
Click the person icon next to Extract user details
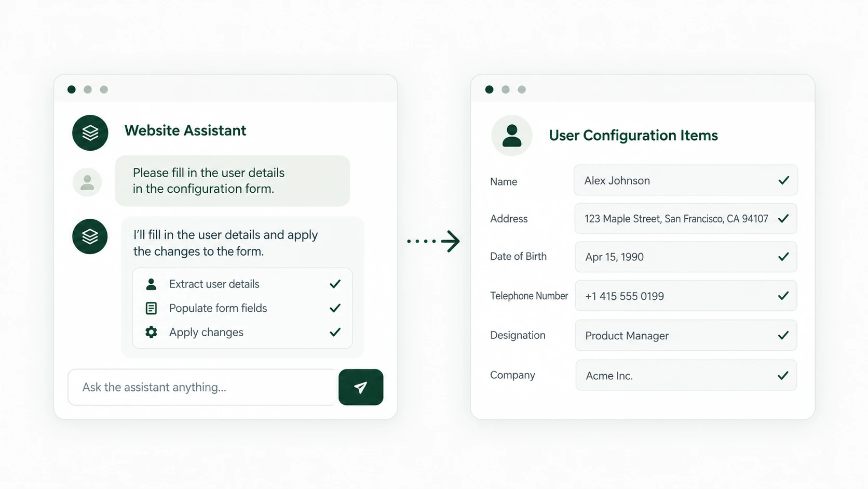(x=151, y=284)
